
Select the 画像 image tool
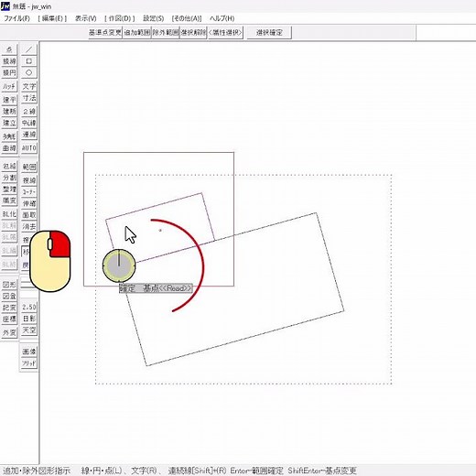29,352
